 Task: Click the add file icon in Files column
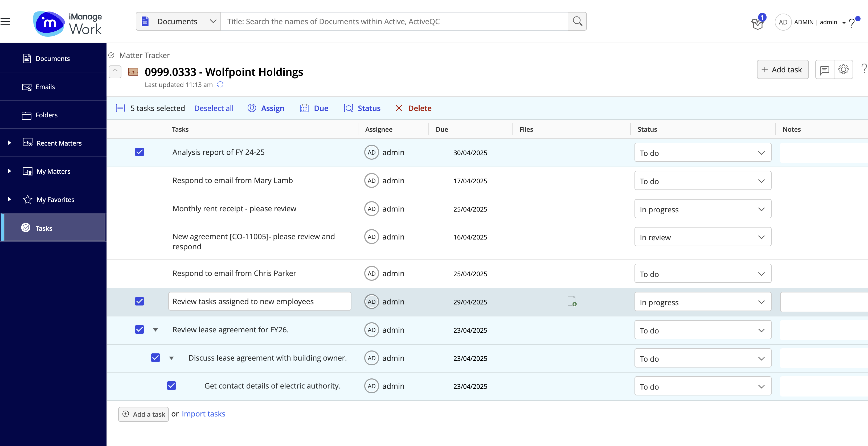tap(571, 301)
